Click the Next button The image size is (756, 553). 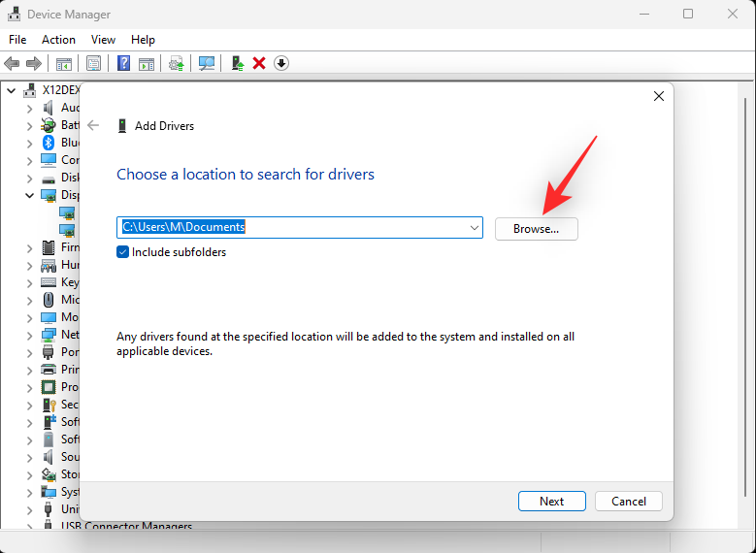point(551,502)
